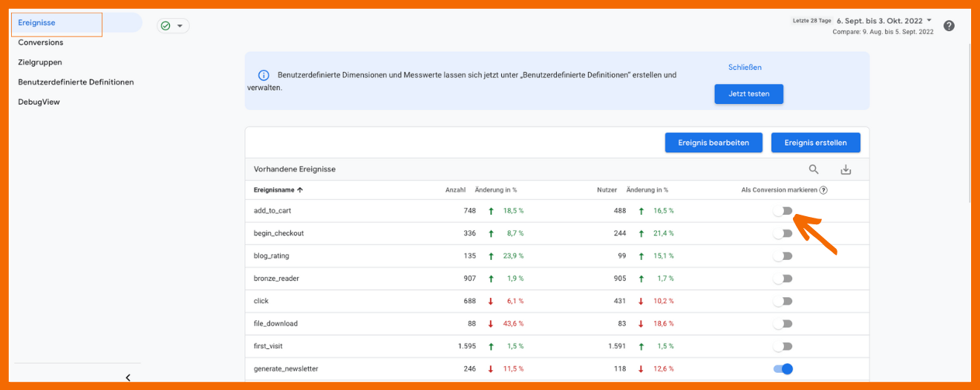
Task: Disable conversion toggle for generate_newsletter
Action: (783, 368)
